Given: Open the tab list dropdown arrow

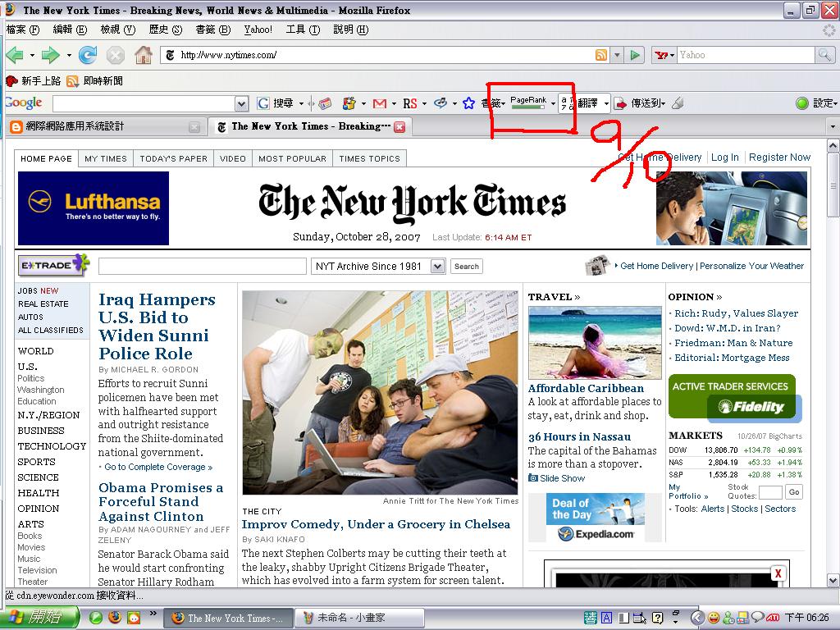Looking at the screenshot, I should (833, 127).
